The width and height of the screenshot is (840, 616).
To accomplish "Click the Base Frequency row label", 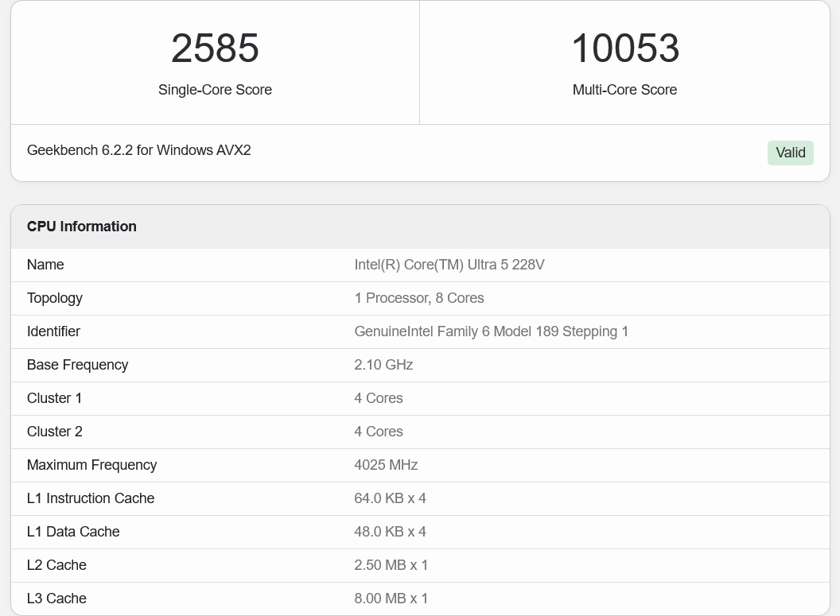I will [77, 365].
